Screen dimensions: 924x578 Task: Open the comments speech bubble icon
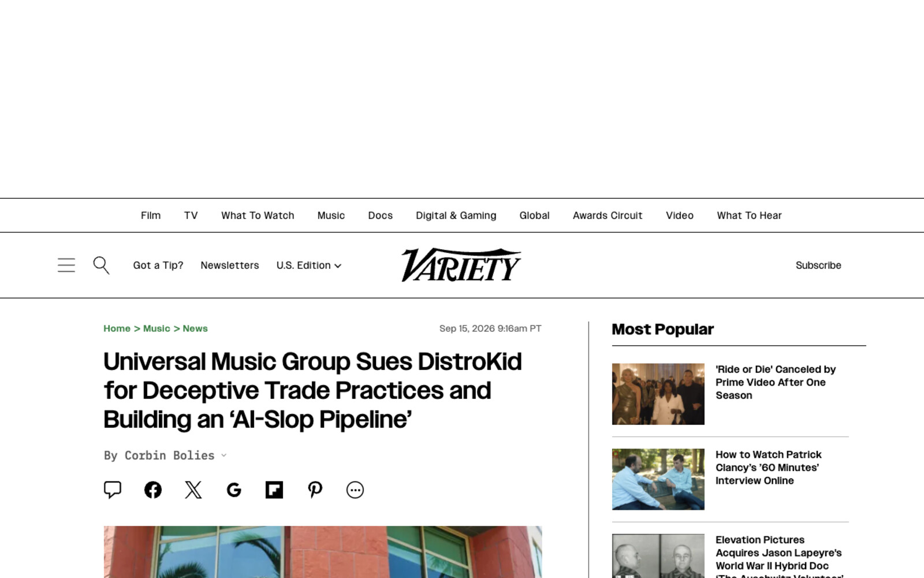113,490
